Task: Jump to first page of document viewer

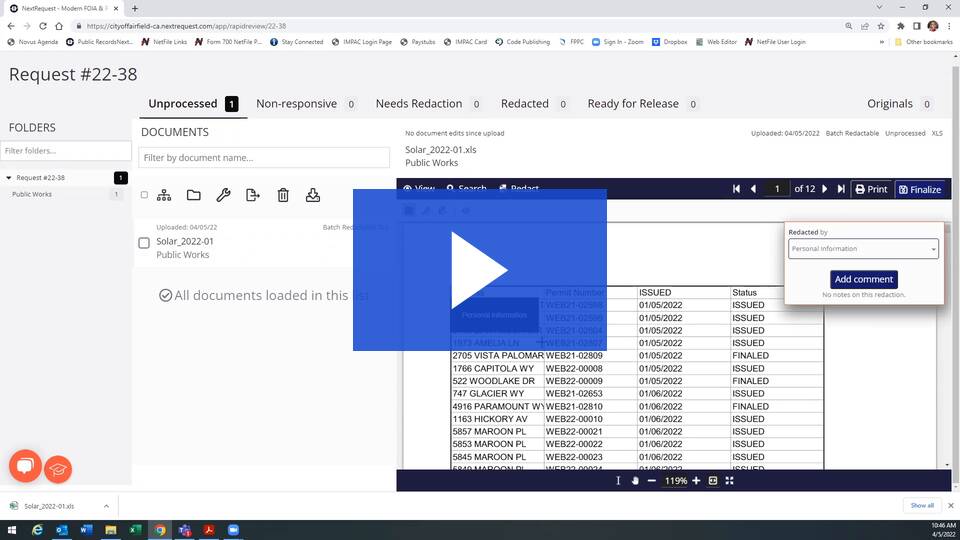Action: pyautogui.click(x=736, y=189)
